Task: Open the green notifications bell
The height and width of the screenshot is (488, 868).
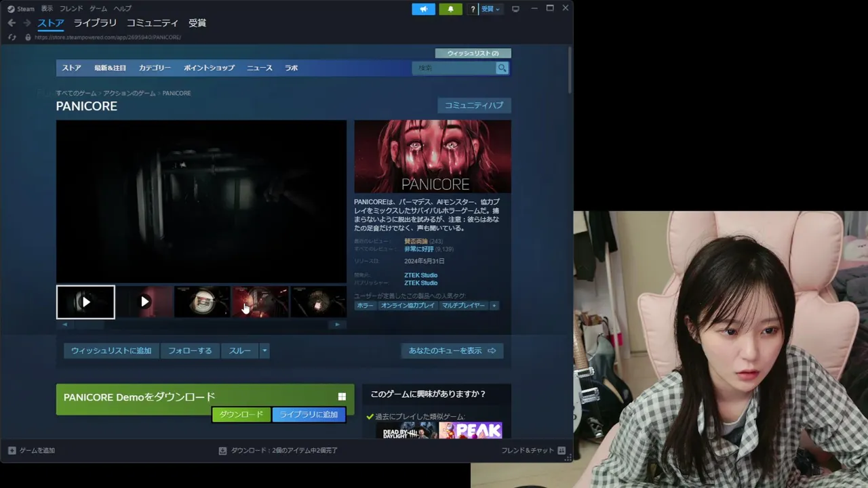Action: coord(451,9)
